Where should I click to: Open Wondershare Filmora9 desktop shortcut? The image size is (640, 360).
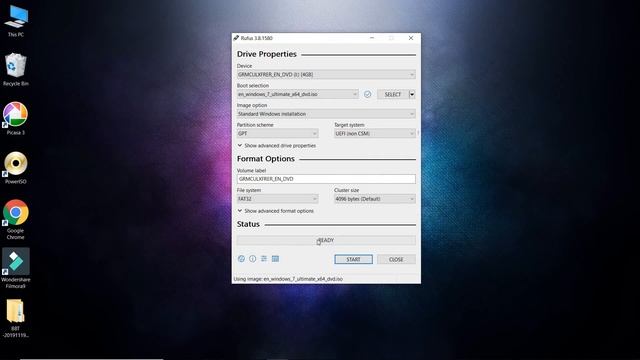pos(16,268)
